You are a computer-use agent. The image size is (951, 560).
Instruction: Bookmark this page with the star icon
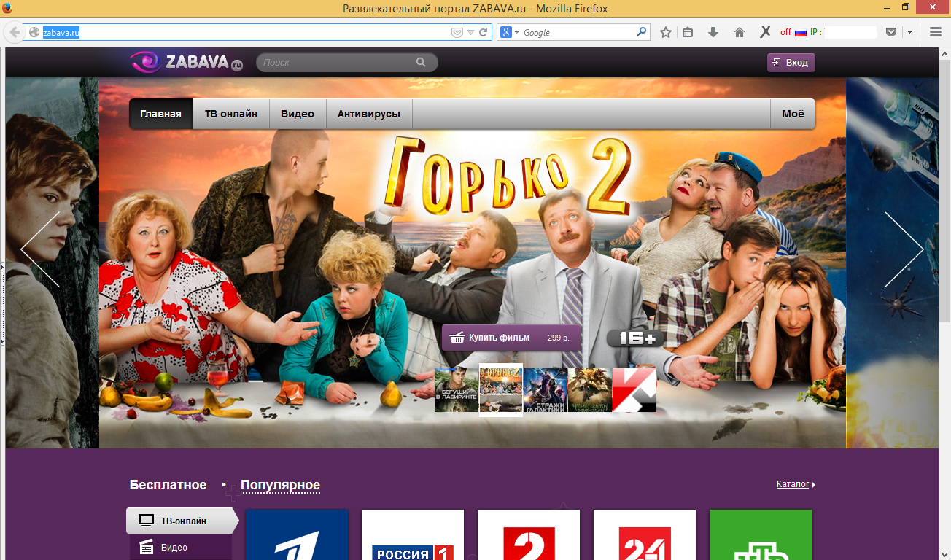665,32
